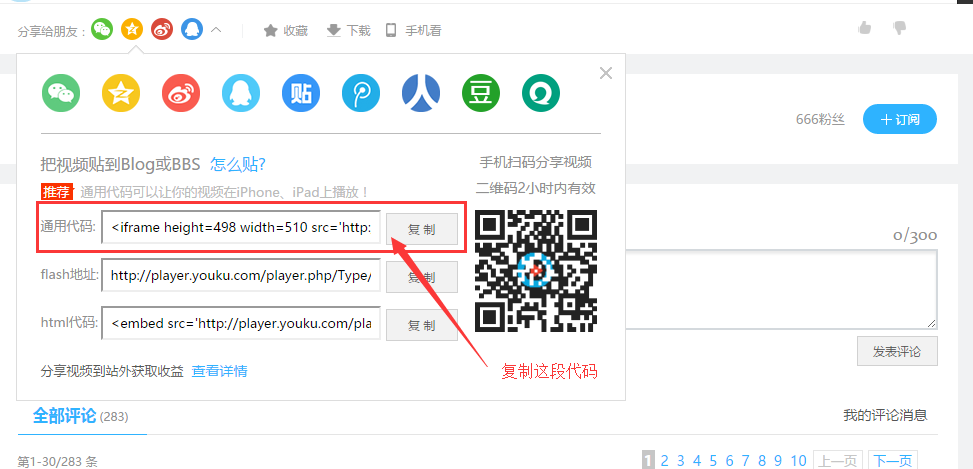The height and width of the screenshot is (469, 973).
Task: Close the share popup with X
Action: coord(606,73)
